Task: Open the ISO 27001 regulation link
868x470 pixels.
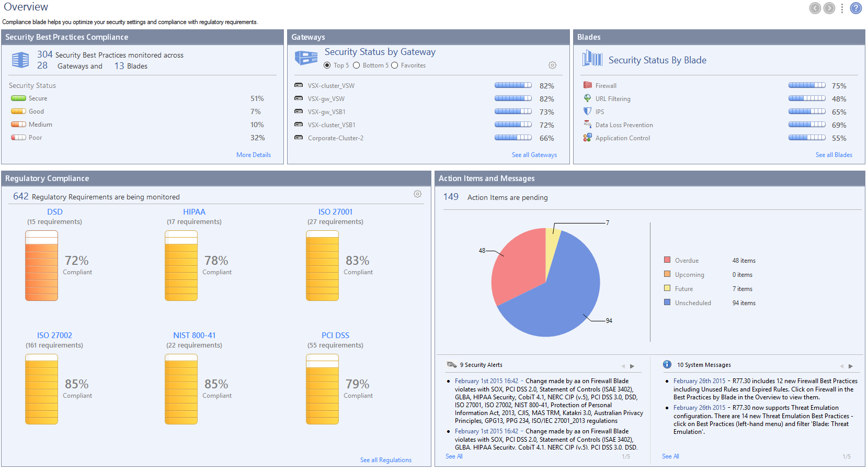Action: point(336,212)
